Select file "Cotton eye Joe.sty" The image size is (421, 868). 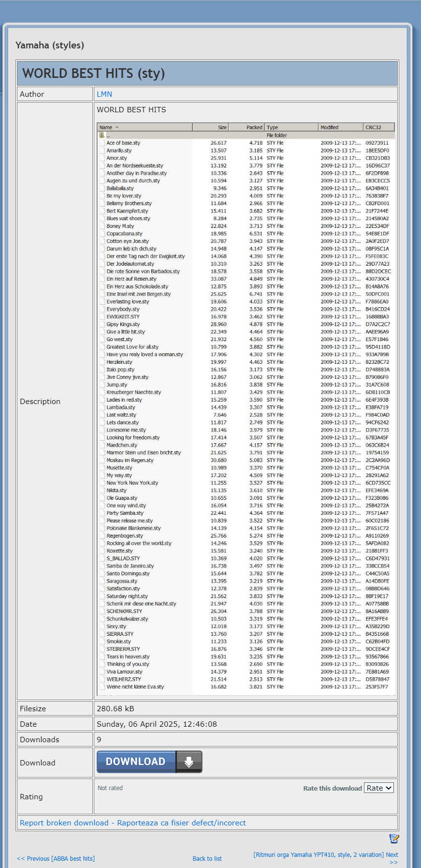(128, 241)
